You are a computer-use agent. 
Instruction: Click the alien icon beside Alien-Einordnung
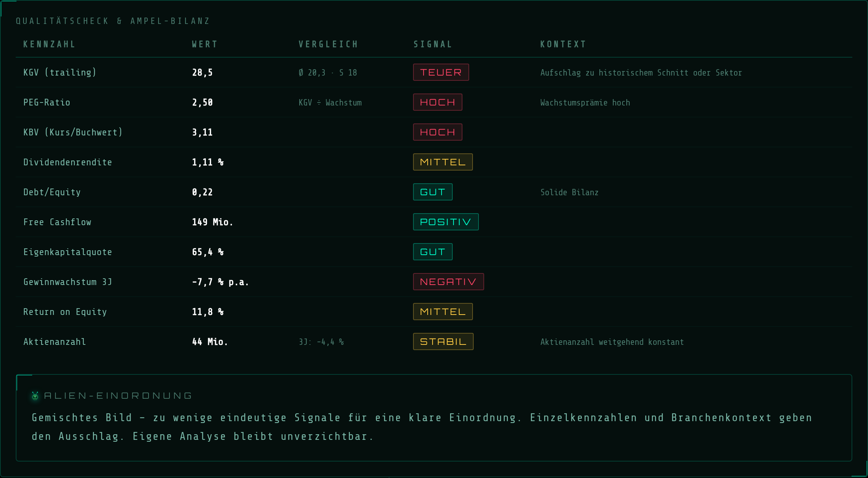pyautogui.click(x=35, y=396)
